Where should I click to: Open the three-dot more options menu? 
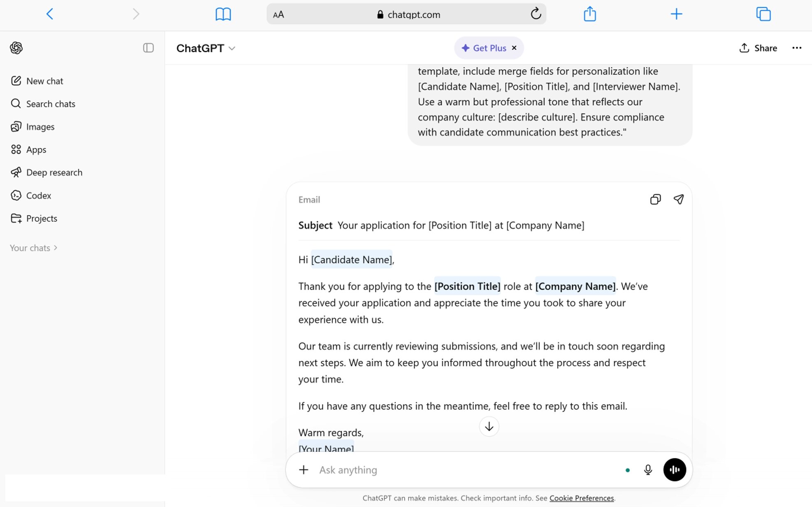796,48
